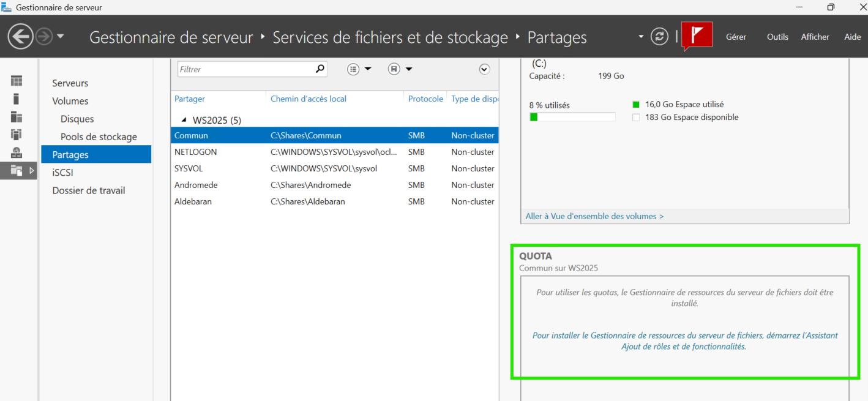Screen dimensions: 868x401
Task: Click 'Aller à Vue d'ensemble des volumes' link
Action: click(x=594, y=216)
